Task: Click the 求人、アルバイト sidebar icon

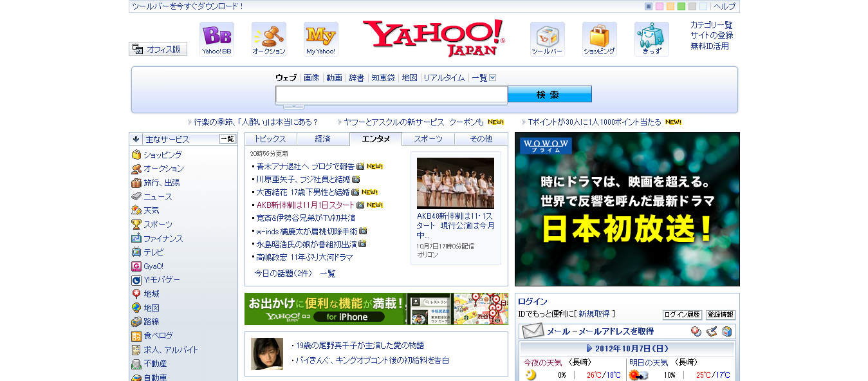Action: pyautogui.click(x=136, y=350)
